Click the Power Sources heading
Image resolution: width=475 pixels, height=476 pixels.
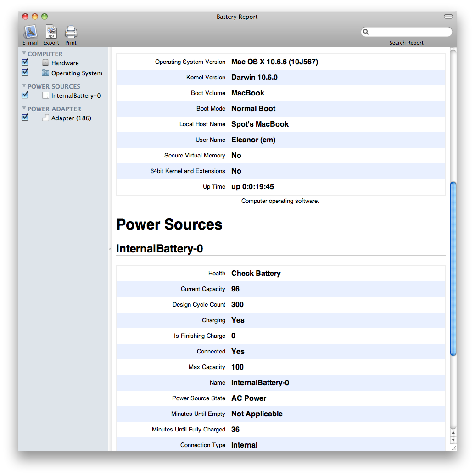(x=169, y=224)
